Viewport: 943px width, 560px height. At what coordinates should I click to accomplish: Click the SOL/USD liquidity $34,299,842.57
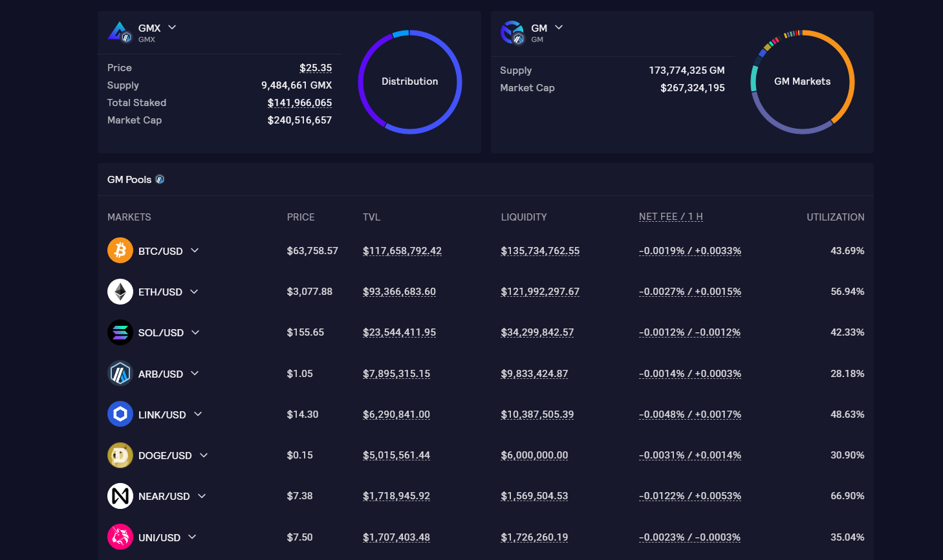coord(537,332)
